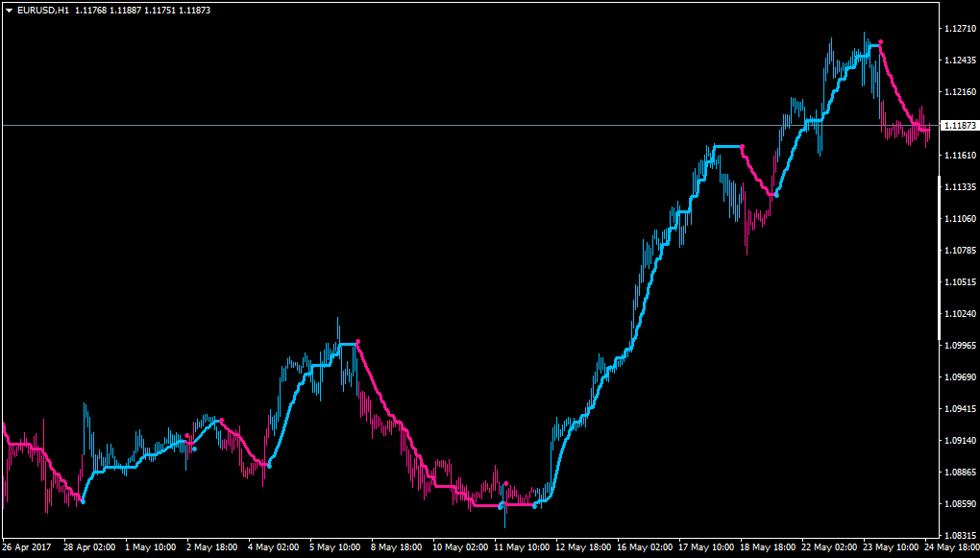
Task: Click the pink dot ending the flat line near 1.11610
Action: point(742,147)
